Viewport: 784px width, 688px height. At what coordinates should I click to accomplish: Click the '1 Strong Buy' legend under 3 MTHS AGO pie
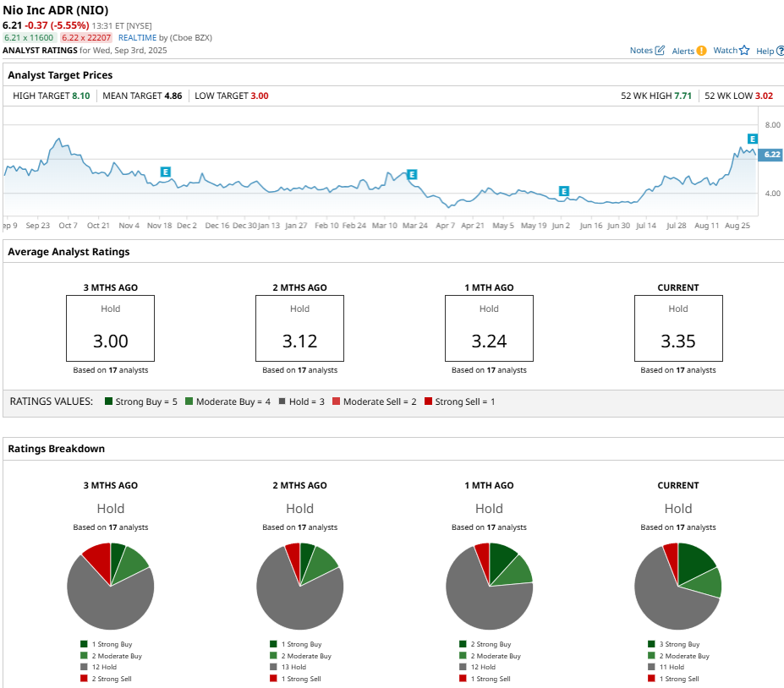(106, 644)
